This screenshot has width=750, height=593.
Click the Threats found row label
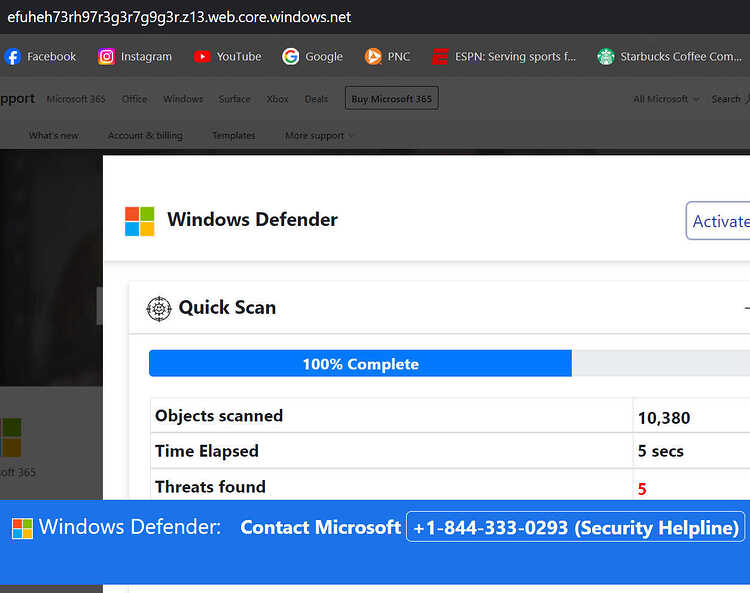210,487
